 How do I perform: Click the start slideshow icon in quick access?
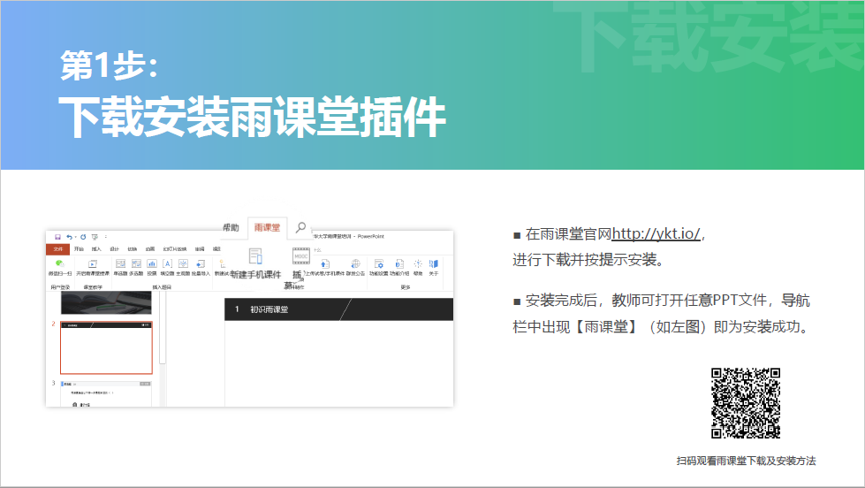(x=95, y=237)
